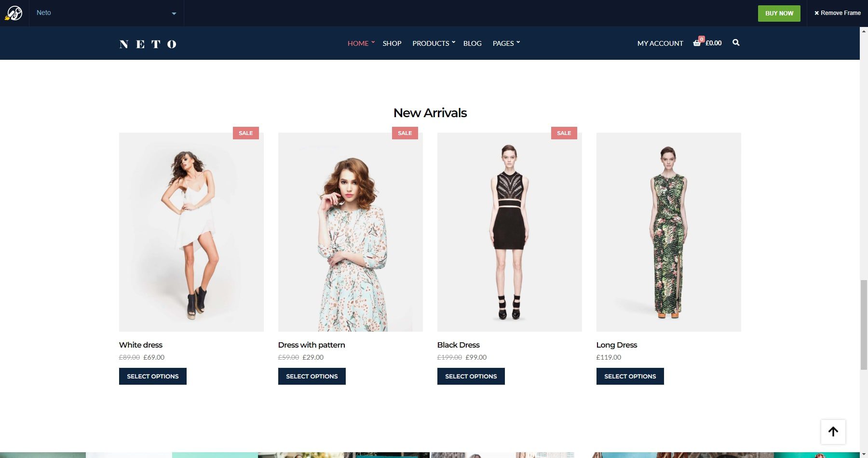The width and height of the screenshot is (868, 458).
Task: Select options for Black Dress
Action: (471, 376)
